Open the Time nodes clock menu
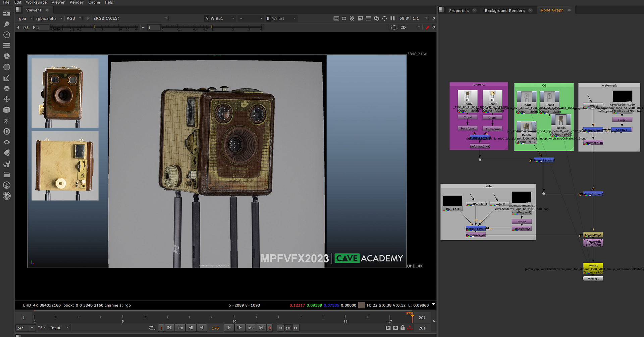 tap(7, 35)
